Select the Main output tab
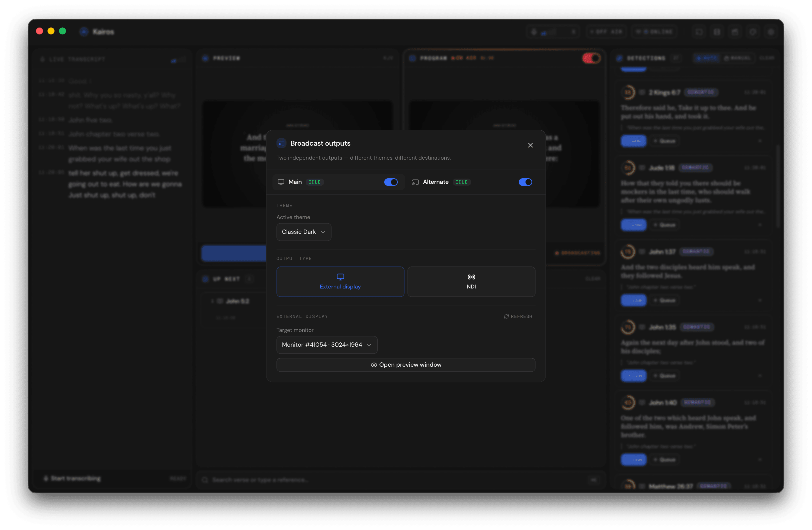The width and height of the screenshot is (812, 530). [338, 182]
